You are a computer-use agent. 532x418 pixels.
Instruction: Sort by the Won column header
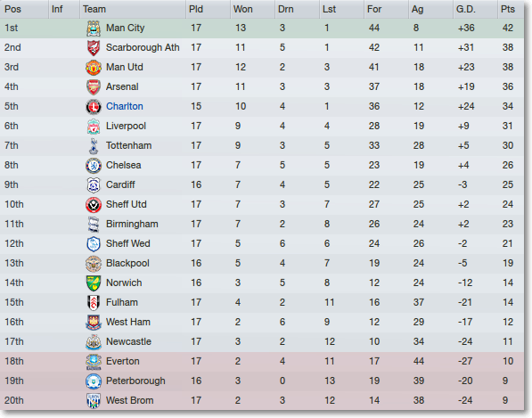pos(243,9)
